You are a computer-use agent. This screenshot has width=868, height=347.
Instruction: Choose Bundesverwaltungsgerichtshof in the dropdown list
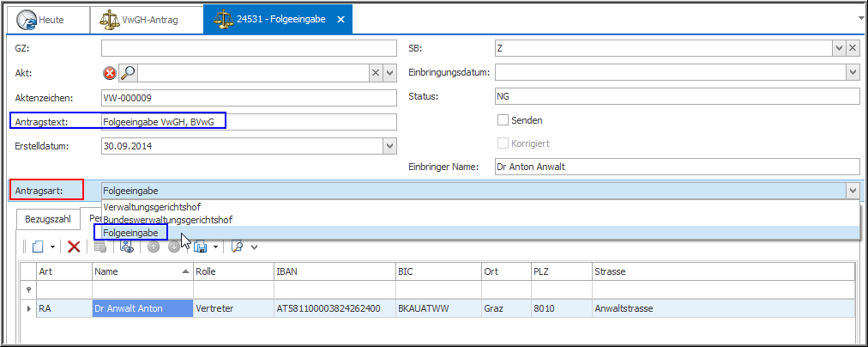(166, 220)
